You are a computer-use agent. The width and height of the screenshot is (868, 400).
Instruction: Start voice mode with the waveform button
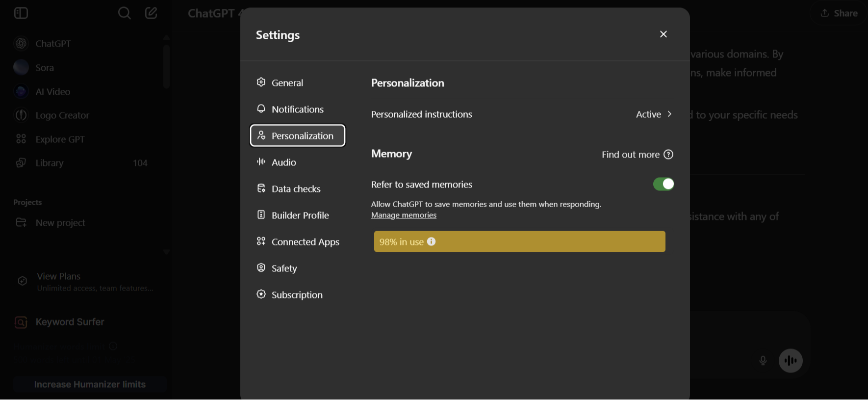point(791,361)
